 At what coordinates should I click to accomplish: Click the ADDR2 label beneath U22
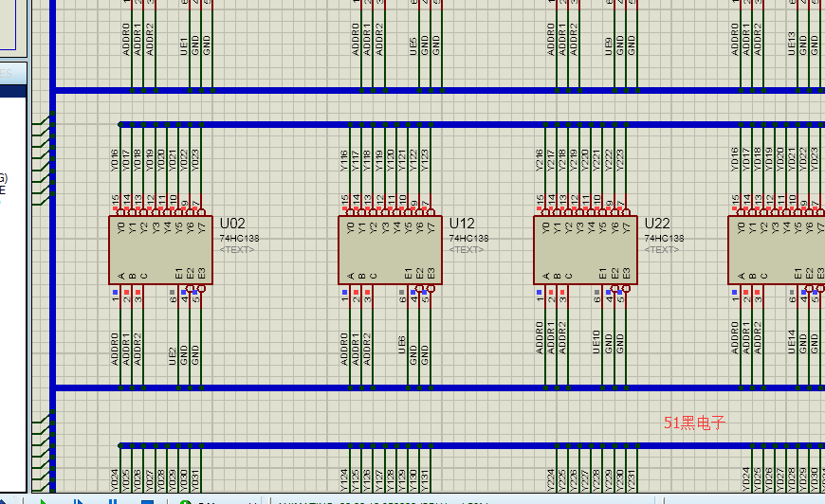[x=563, y=338]
